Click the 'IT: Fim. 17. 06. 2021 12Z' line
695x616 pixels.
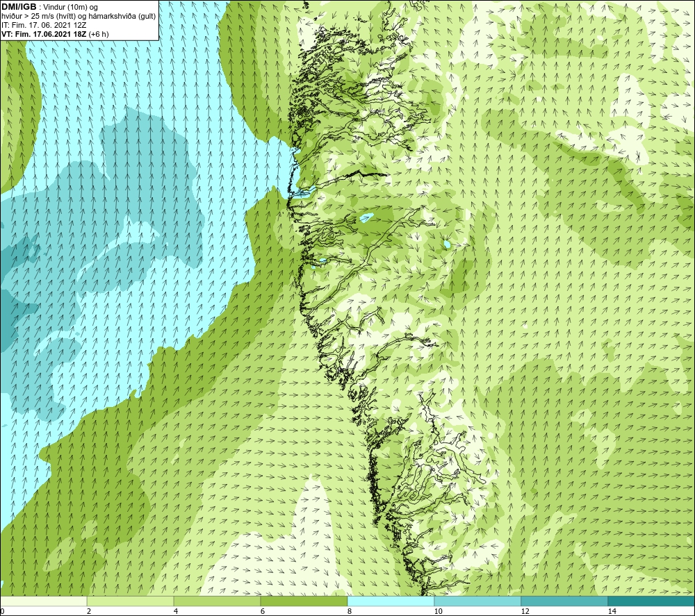pyautogui.click(x=44, y=25)
